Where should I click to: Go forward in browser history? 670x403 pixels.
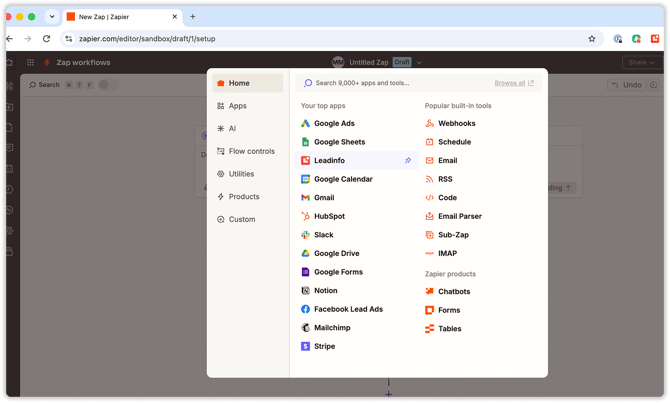[x=28, y=39]
